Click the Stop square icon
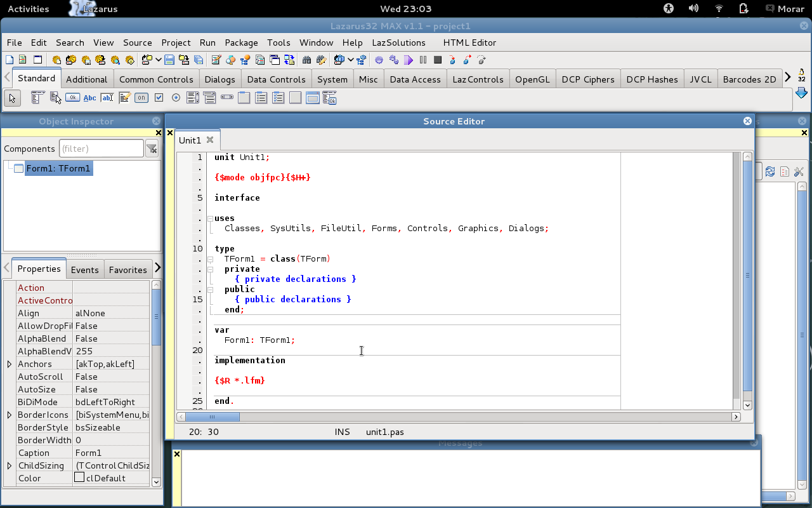The image size is (812, 508). (438, 60)
